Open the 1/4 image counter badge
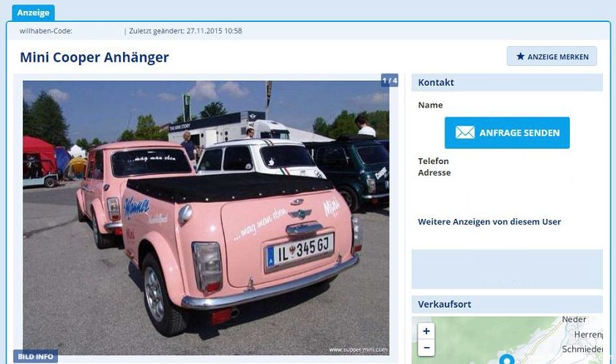This screenshot has width=616, height=364. point(390,81)
